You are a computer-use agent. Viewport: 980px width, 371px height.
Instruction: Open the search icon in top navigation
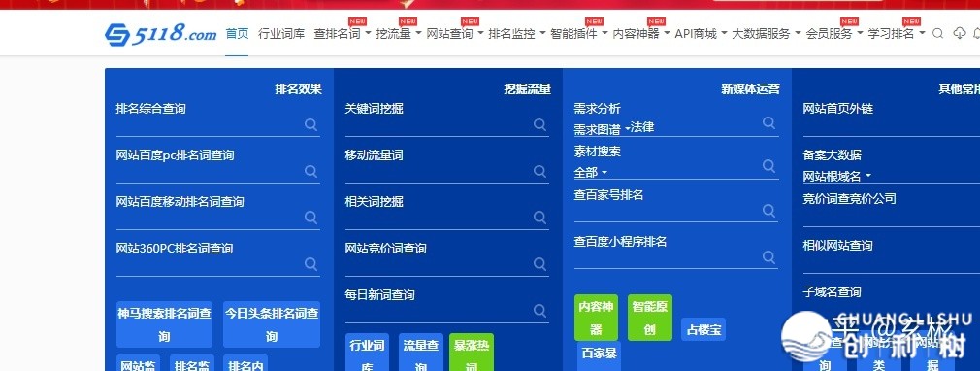(x=937, y=34)
